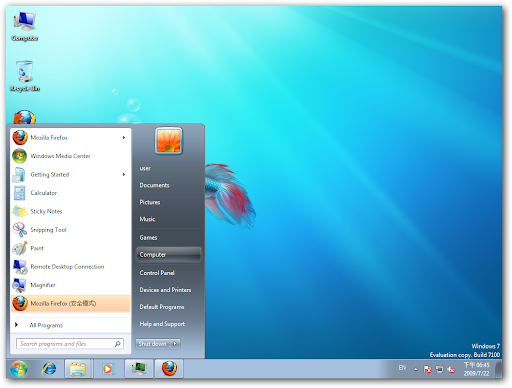Screen dimensions: 512x388
Task: Click the EN language indicator
Action: pos(402,368)
